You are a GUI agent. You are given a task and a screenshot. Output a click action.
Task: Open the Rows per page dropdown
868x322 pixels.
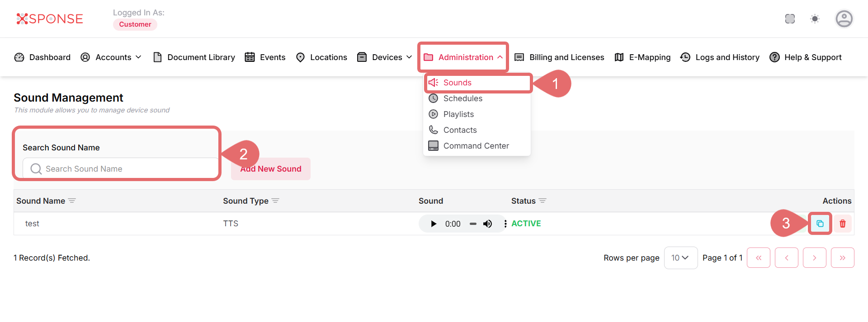tap(680, 258)
